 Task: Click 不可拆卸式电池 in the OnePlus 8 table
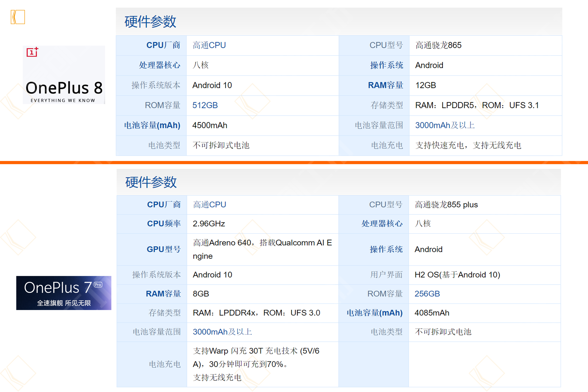click(x=221, y=145)
